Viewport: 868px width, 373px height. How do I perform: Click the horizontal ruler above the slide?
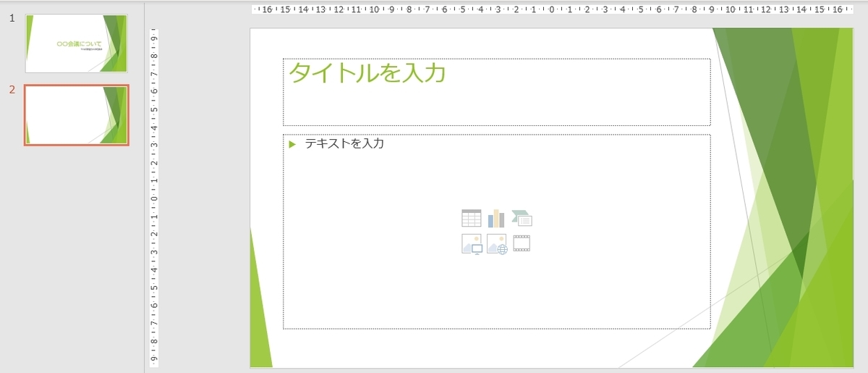551,9
